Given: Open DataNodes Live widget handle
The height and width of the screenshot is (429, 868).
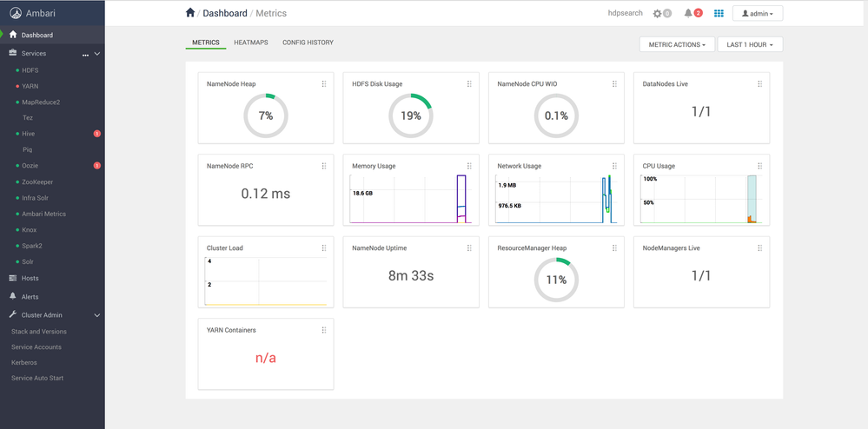Looking at the screenshot, I should tap(759, 83).
